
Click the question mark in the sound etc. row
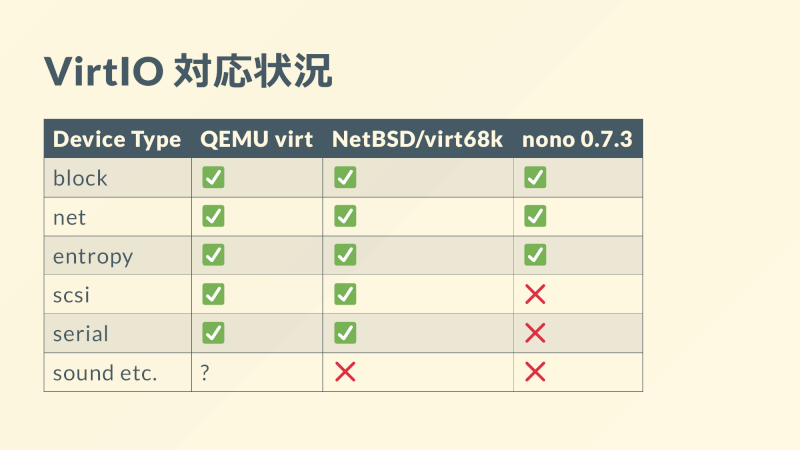click(x=205, y=373)
